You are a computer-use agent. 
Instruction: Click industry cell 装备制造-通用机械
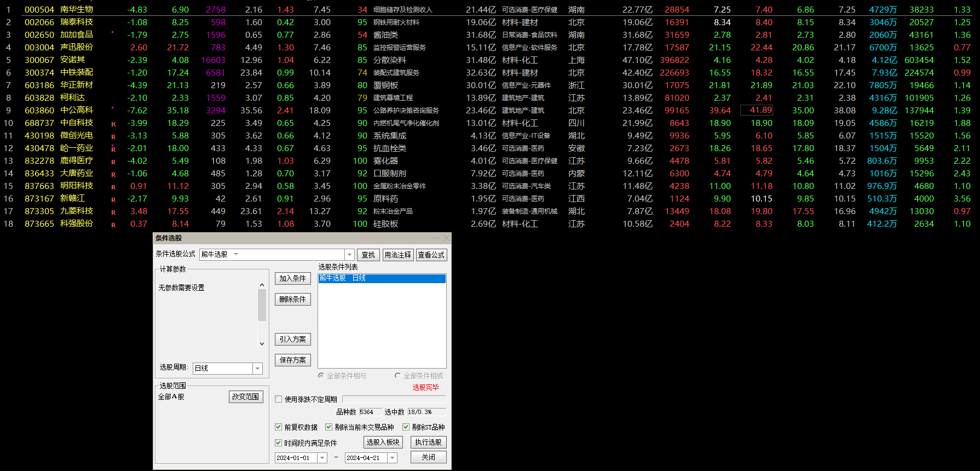[529, 211]
